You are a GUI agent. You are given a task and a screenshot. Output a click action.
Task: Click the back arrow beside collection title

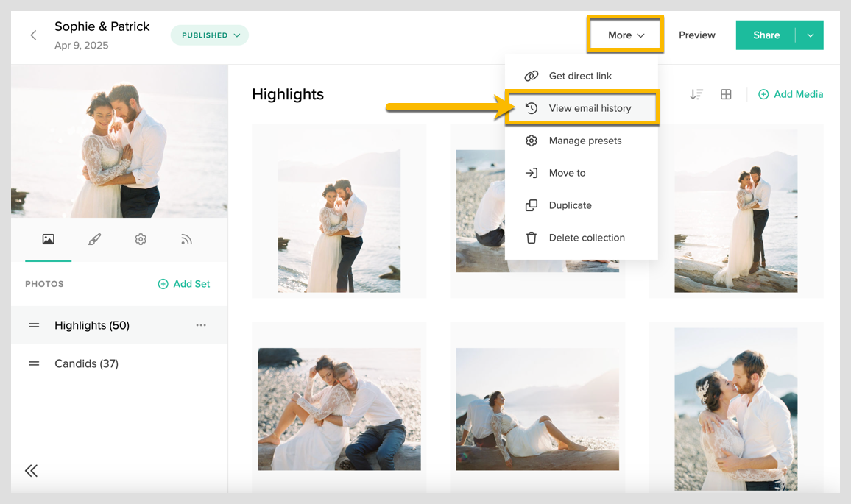[33, 35]
